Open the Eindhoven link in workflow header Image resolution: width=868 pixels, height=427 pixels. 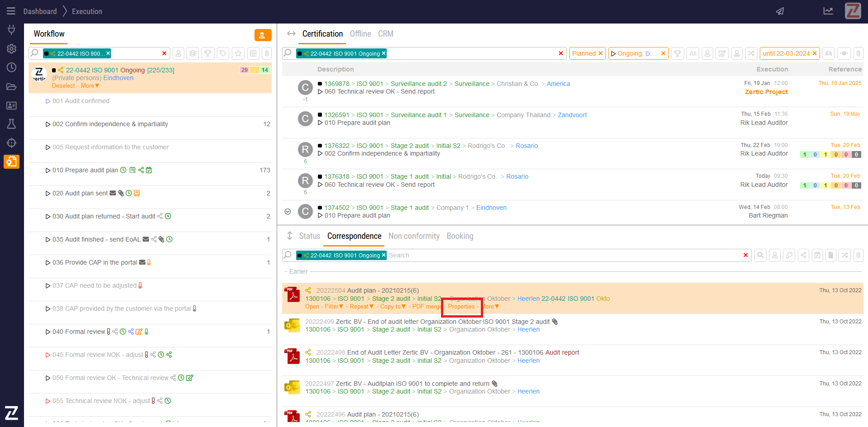[118, 78]
